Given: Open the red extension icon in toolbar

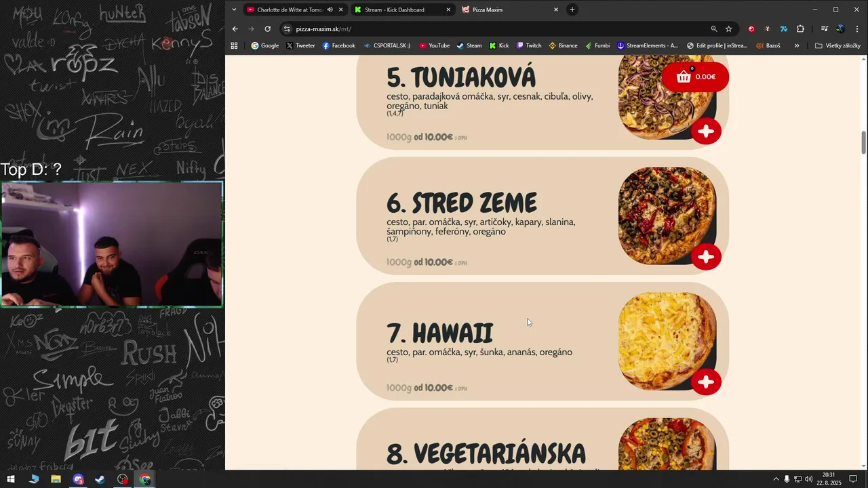Looking at the screenshot, I should point(751,28).
